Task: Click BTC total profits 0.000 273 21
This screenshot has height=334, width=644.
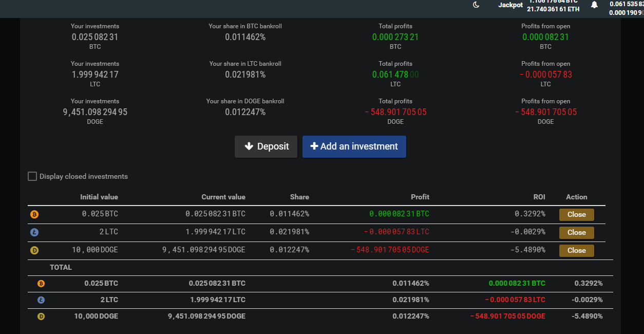Action: click(395, 37)
